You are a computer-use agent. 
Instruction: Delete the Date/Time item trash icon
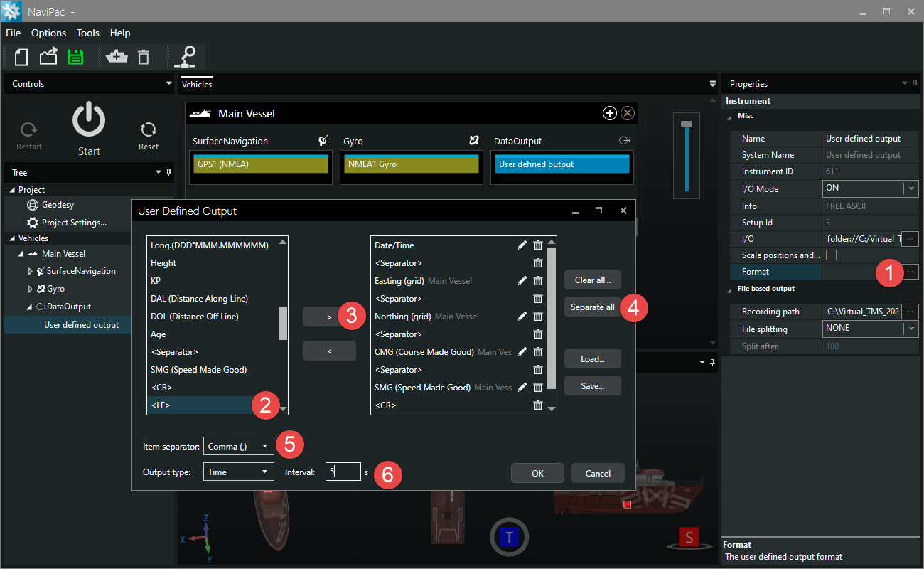[x=538, y=245]
